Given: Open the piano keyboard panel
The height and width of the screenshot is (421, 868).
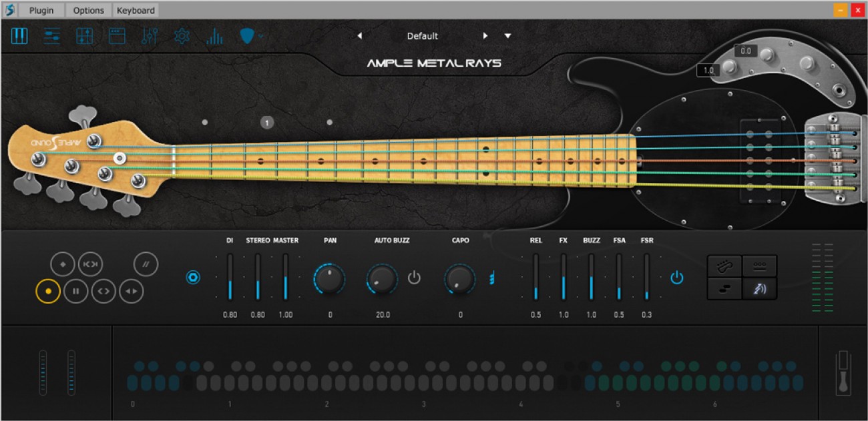Looking at the screenshot, I should [x=19, y=36].
